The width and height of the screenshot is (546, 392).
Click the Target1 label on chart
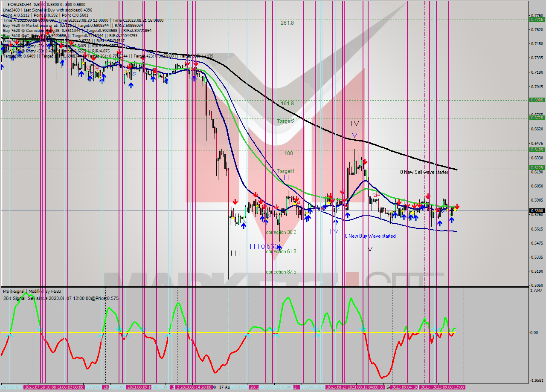[x=286, y=171]
